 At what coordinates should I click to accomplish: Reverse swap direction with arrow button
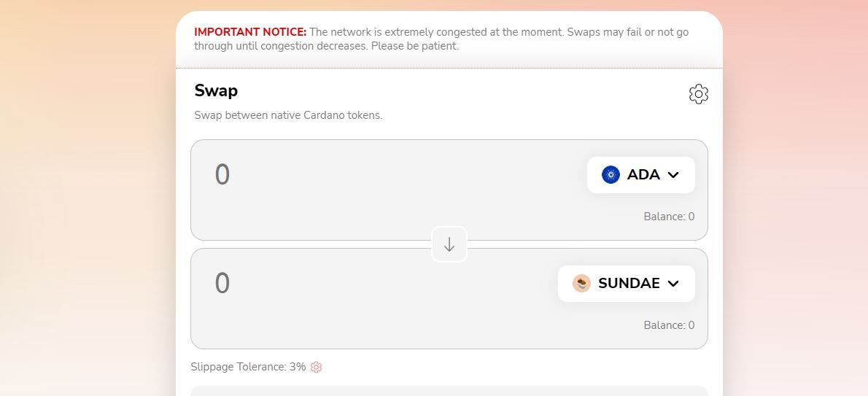coord(449,245)
